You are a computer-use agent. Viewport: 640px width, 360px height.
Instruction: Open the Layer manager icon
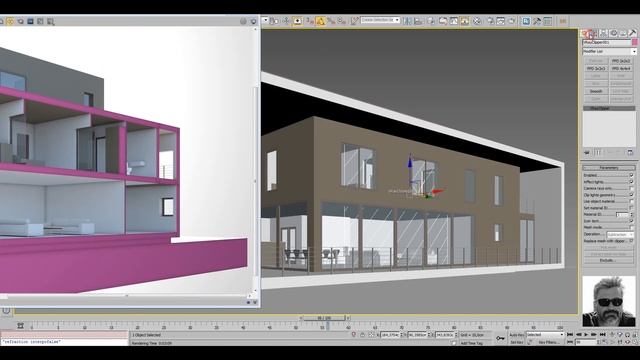pyautogui.click(x=431, y=21)
